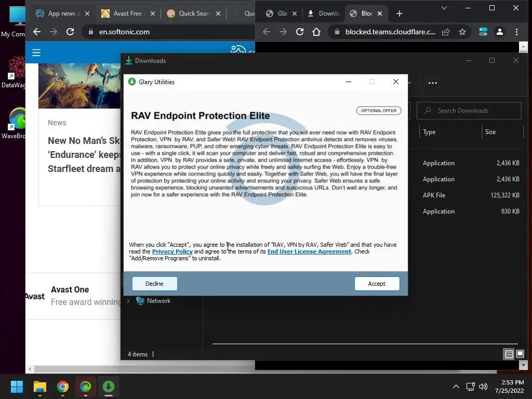The image size is (532, 399).
Task: Switch to the Downloads tab in Chrome
Action: pos(324,13)
